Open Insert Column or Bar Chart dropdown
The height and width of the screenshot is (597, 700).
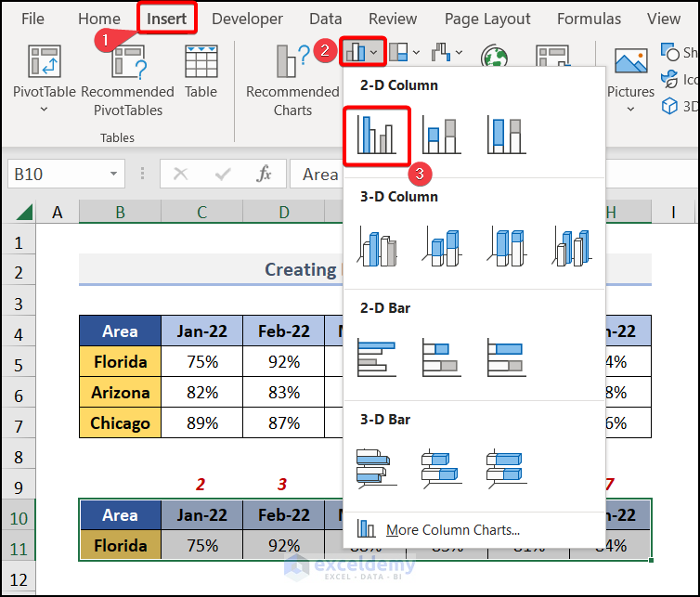(x=362, y=52)
